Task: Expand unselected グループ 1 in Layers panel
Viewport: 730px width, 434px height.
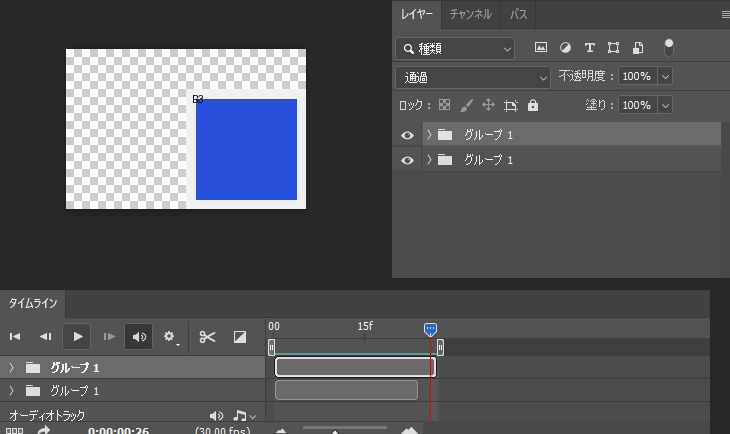Action: pyautogui.click(x=429, y=160)
